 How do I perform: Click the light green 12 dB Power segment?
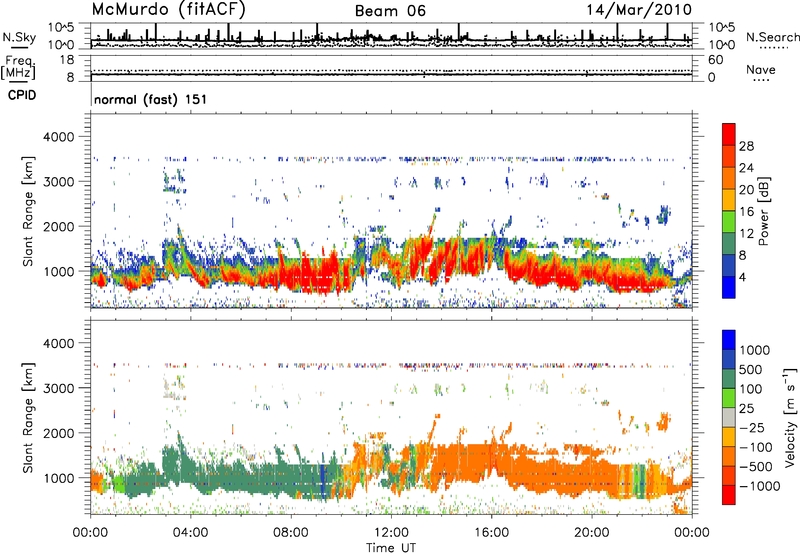coord(729,221)
